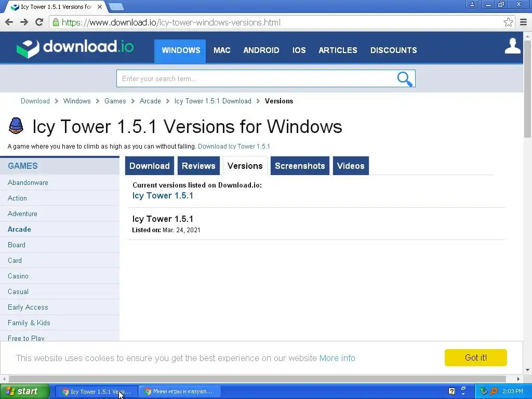Dismiss cookie notice with Got it!
Viewport: 532px width, 399px height.
[x=476, y=357]
